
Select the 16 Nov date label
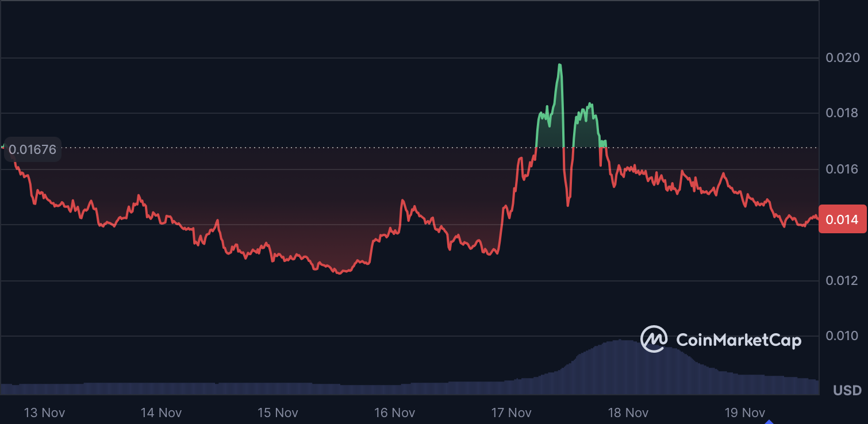pos(394,413)
